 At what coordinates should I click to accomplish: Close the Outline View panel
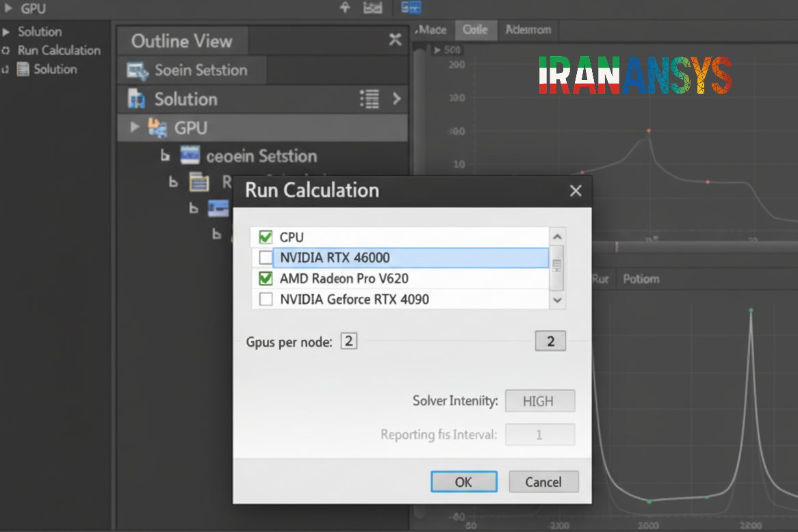395,39
